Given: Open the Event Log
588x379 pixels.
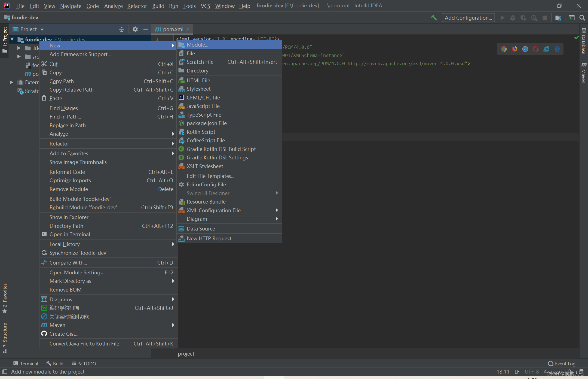Looking at the screenshot, I should 562,363.
